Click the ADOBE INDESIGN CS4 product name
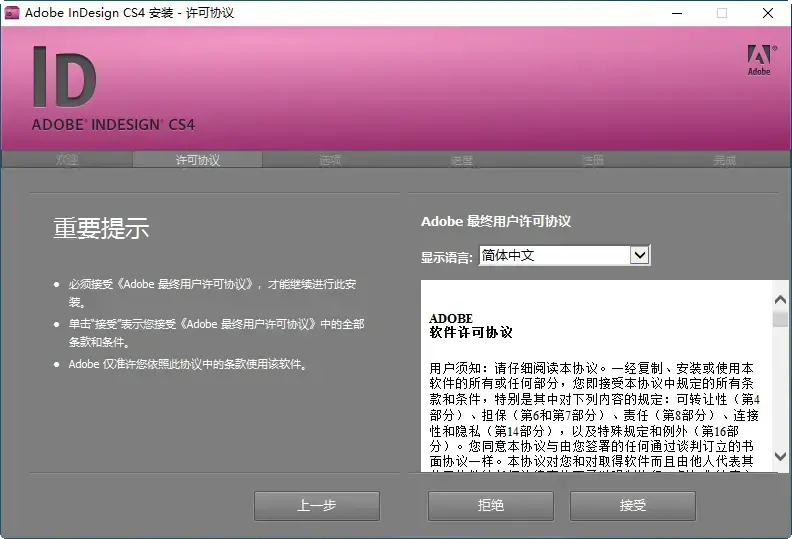This screenshot has width=792, height=539. pos(113,125)
